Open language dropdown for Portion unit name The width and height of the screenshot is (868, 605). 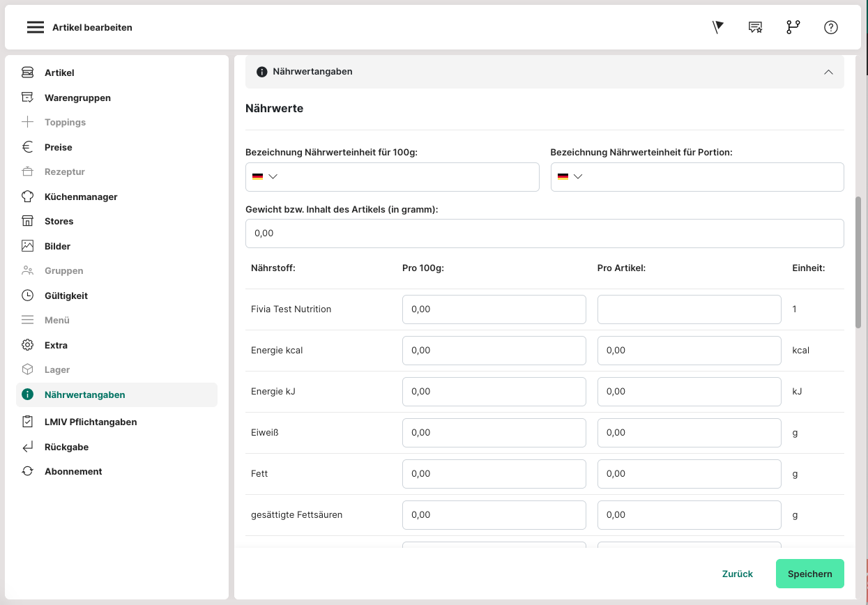570,176
